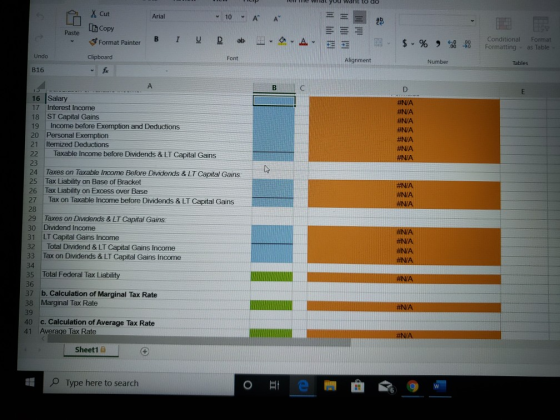Apply double underline formatting

click(220, 40)
